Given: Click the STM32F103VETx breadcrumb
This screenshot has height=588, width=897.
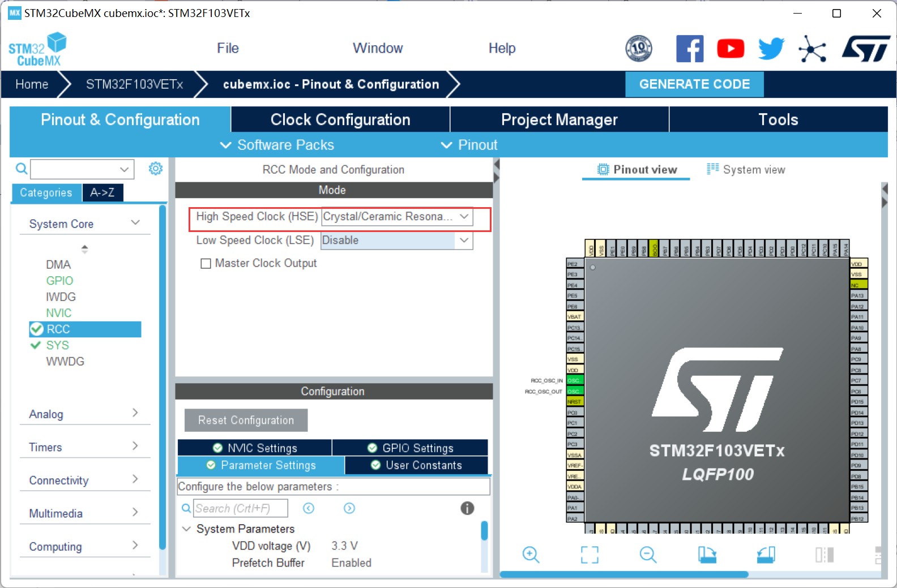Looking at the screenshot, I should coord(134,84).
